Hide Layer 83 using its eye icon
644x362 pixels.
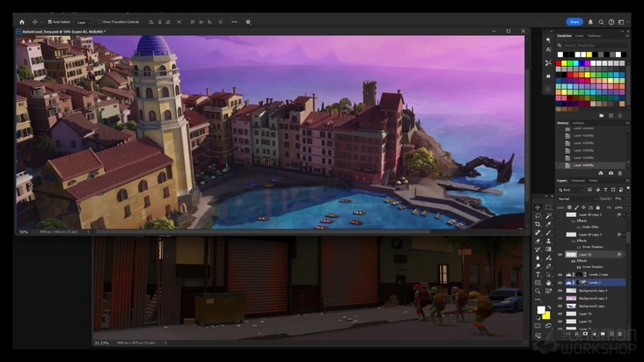[560, 255]
